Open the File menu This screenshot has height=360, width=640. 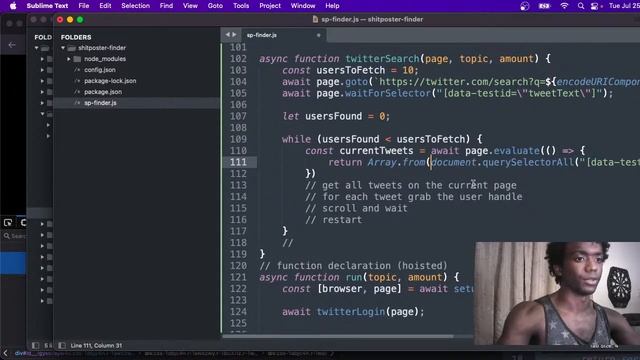[84, 6]
